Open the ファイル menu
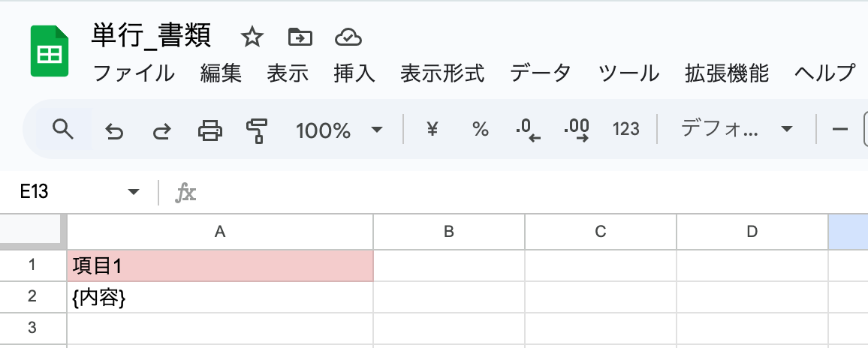Viewport: 868px width, 348px height. point(134,73)
